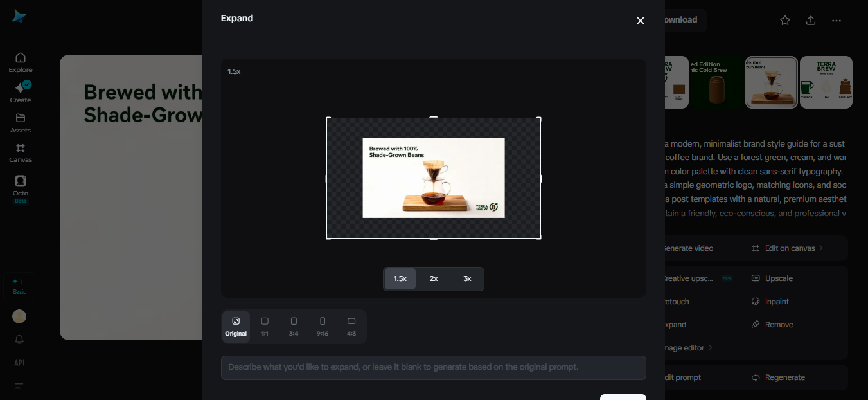Click the Regenerate option
The image size is (868, 400).
pos(778,377)
